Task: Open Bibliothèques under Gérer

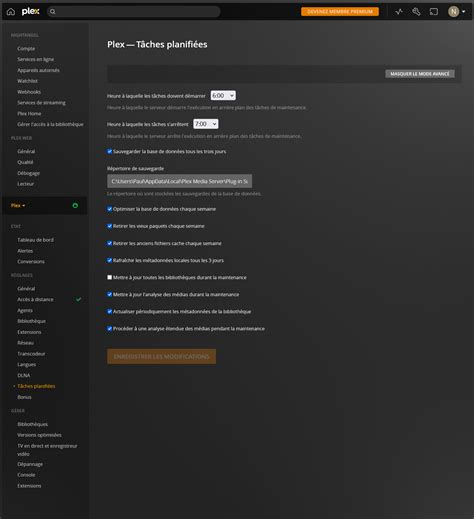Action: point(32,424)
